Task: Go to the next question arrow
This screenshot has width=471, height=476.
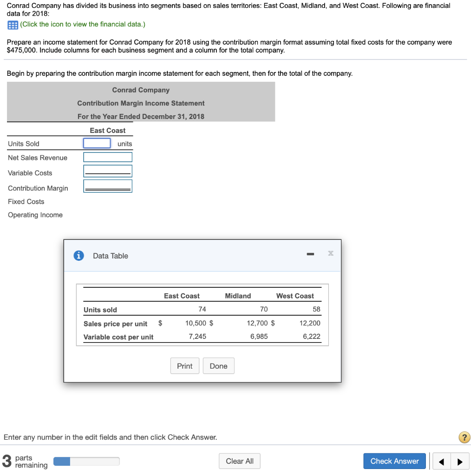Action: 460,462
